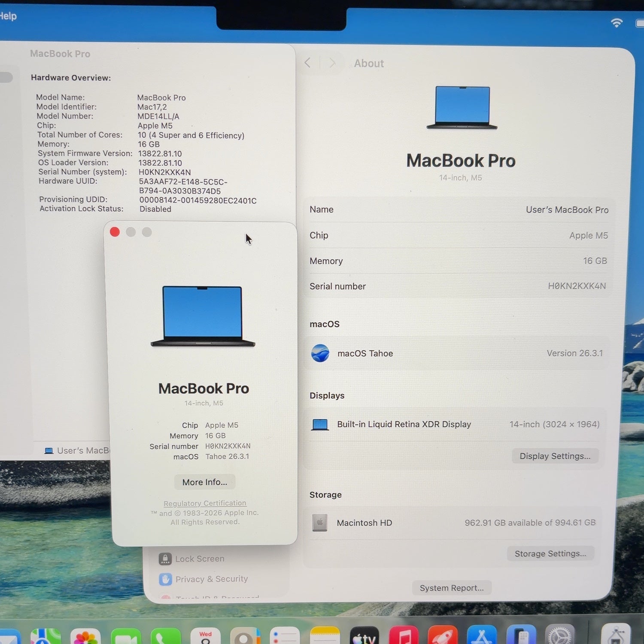
Task: Click the macOS Tahoe logo icon
Action: tap(320, 353)
